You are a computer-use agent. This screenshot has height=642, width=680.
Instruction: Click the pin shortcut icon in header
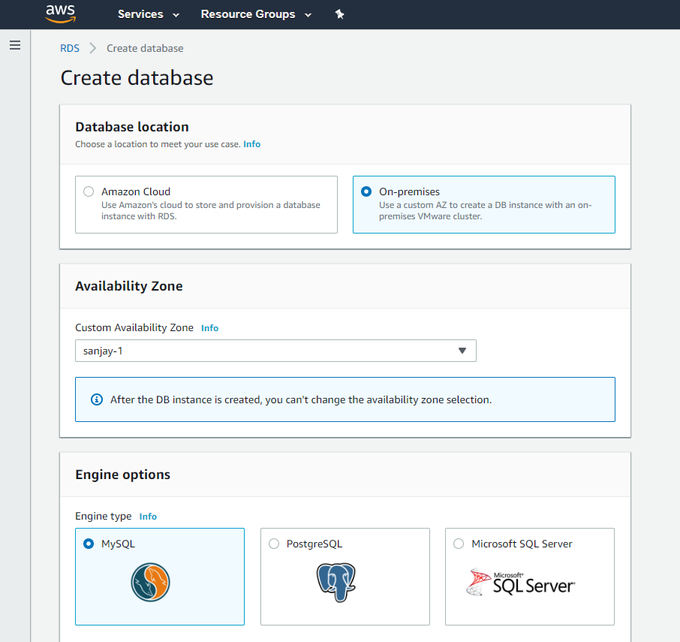340,14
